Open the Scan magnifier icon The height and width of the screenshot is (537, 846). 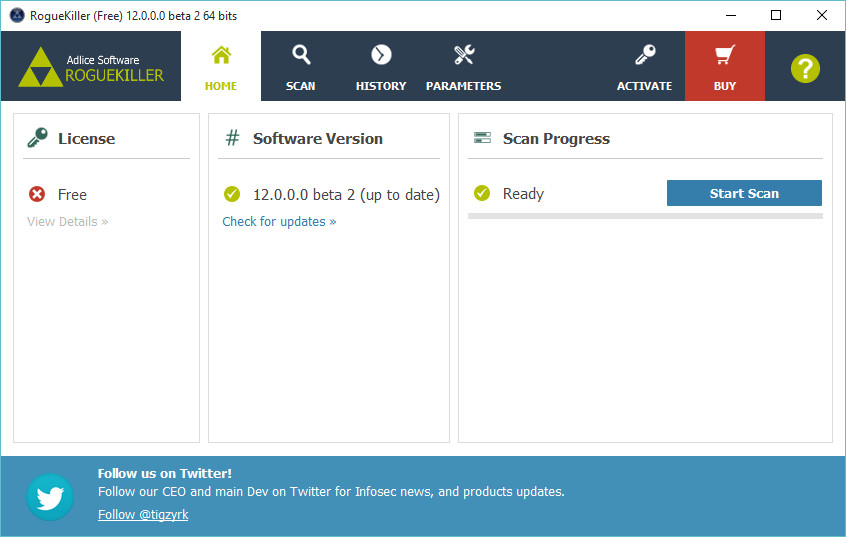[301, 55]
